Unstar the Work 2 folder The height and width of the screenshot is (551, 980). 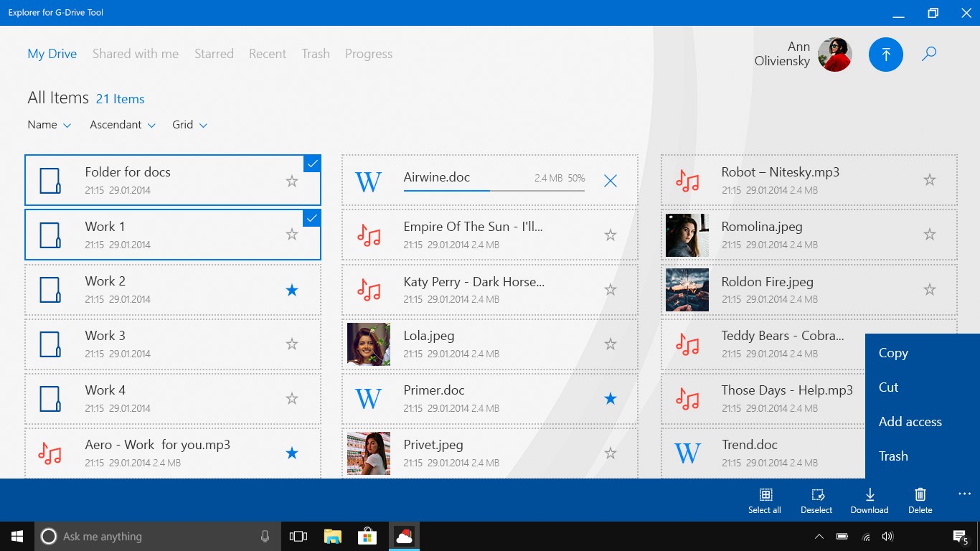tap(291, 290)
